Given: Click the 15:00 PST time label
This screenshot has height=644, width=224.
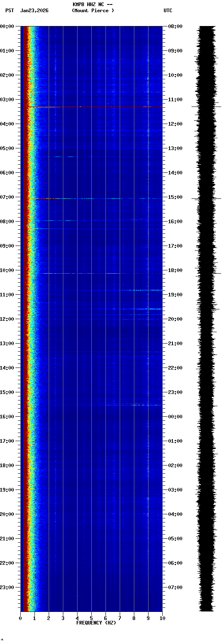Looking at the screenshot, I should click(7, 392).
